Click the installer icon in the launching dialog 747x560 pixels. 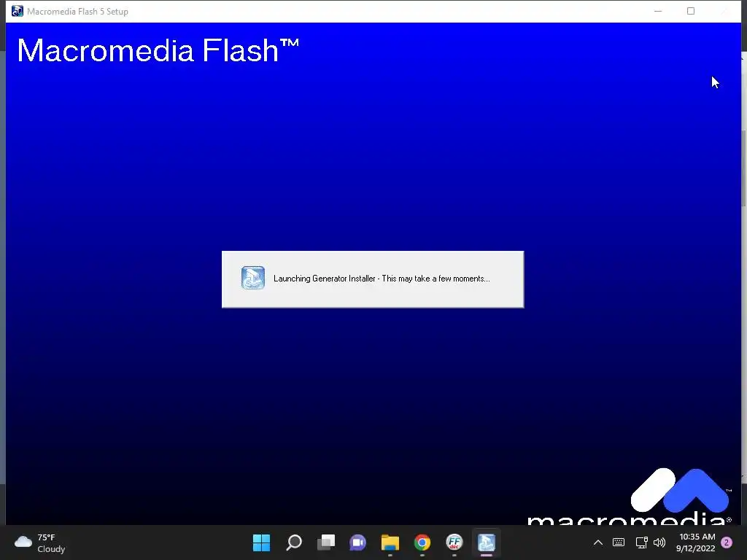click(x=253, y=278)
